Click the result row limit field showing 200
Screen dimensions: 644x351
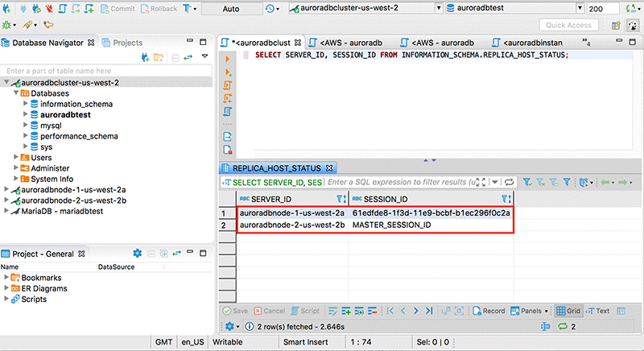point(602,9)
